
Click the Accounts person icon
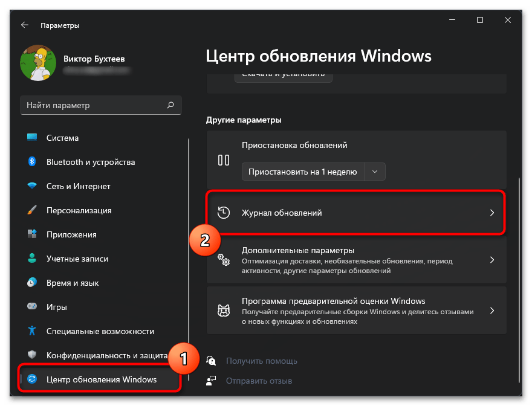point(33,259)
